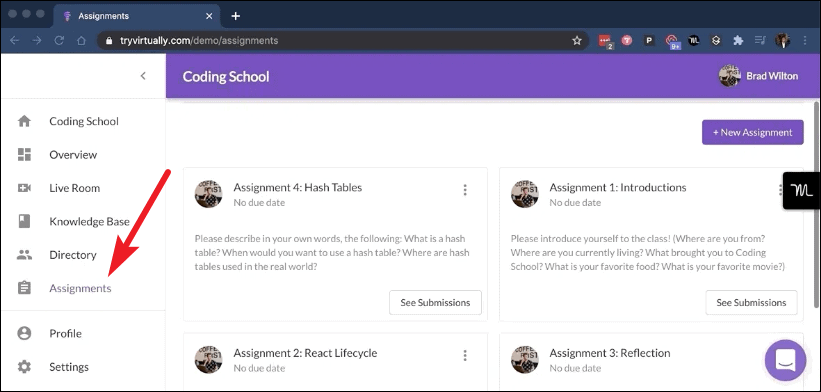Go to Profile in the sidebar
Viewport: 821px width, 392px height.
65,333
